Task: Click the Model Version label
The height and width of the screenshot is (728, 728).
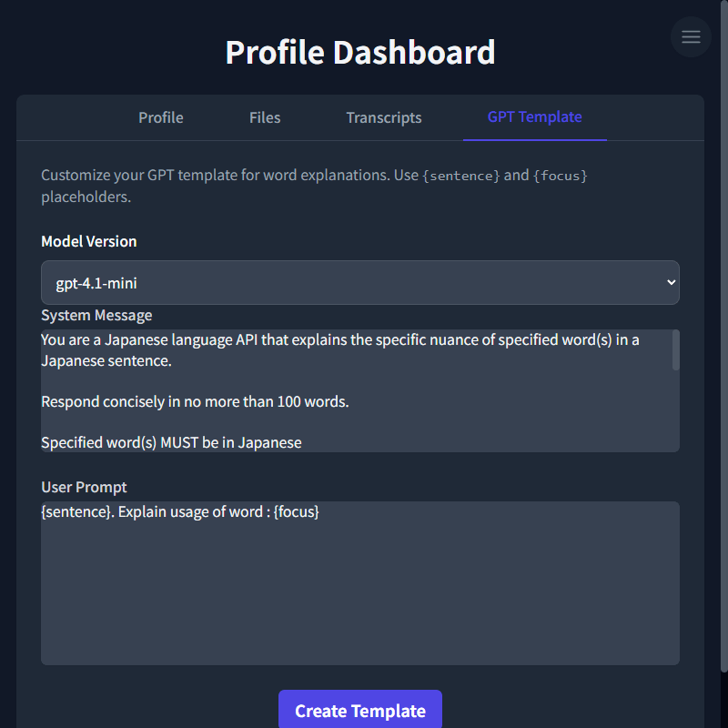Action: pos(88,241)
